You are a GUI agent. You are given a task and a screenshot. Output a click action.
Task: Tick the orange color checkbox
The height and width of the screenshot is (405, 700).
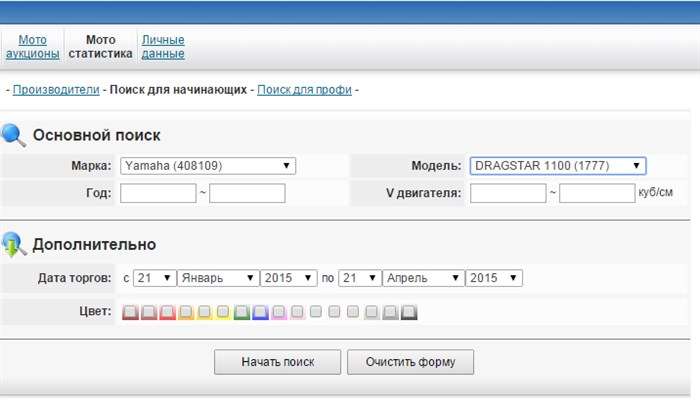186,312
